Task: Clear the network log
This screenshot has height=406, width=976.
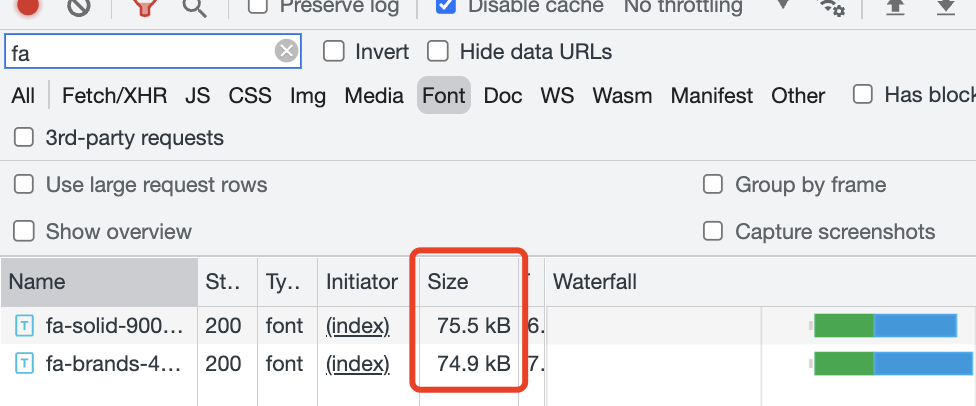Action: click(x=78, y=6)
